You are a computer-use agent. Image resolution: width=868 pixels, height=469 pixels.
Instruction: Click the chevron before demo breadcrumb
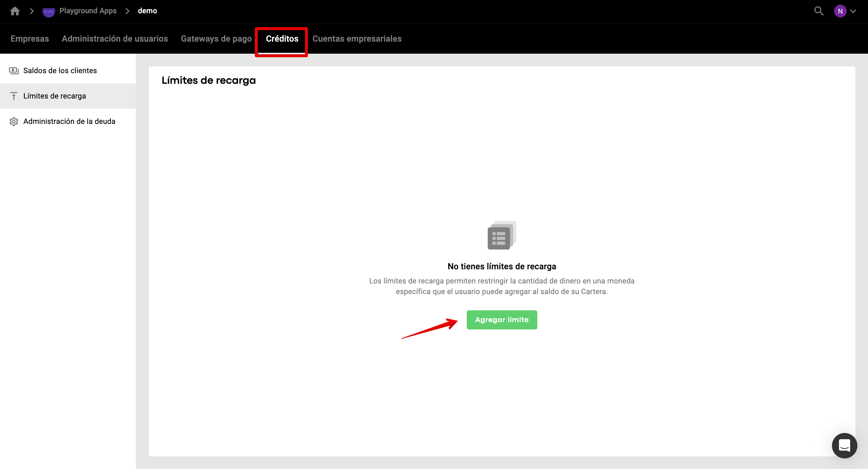coord(127,11)
